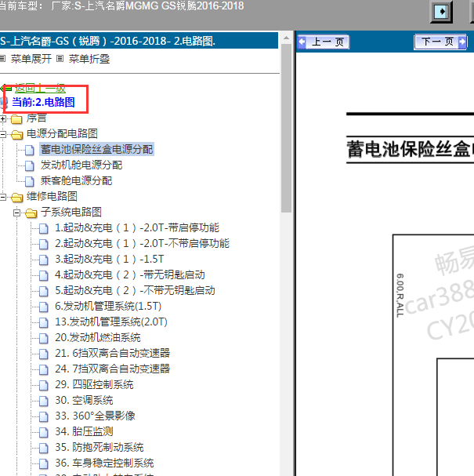Viewport: 474px width, 476px height.
Task: Click page icon beside 3.起动&充电(1)-1.5T
Action: (44, 260)
